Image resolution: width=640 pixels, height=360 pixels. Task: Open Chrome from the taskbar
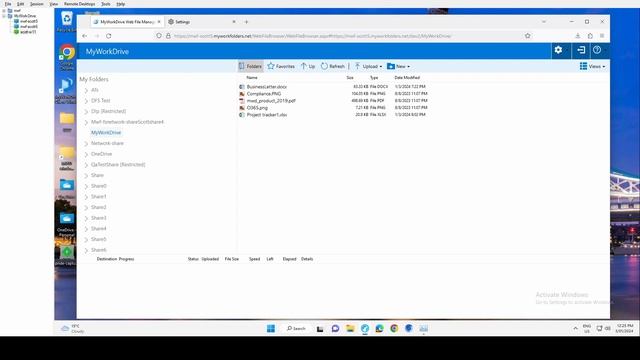coord(394,329)
